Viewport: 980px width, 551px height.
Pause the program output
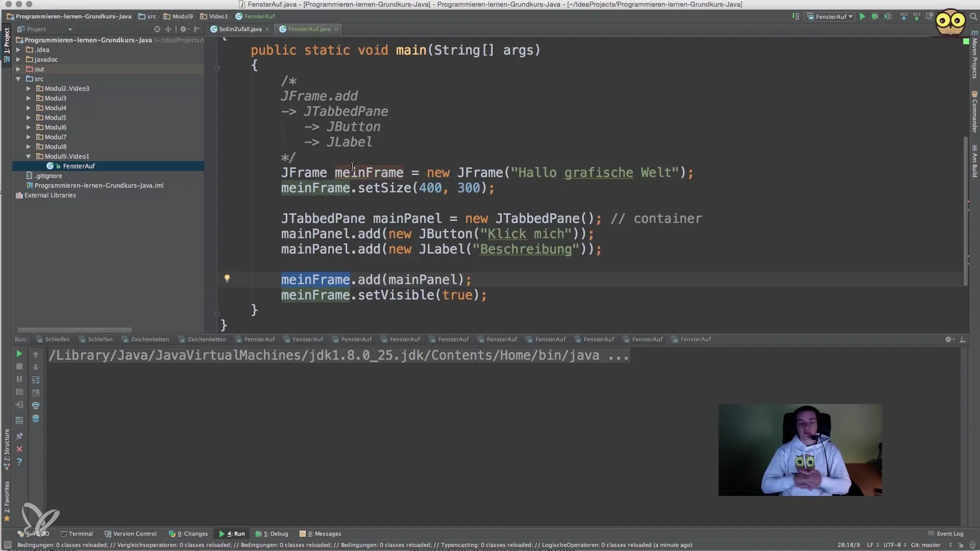coord(19,379)
